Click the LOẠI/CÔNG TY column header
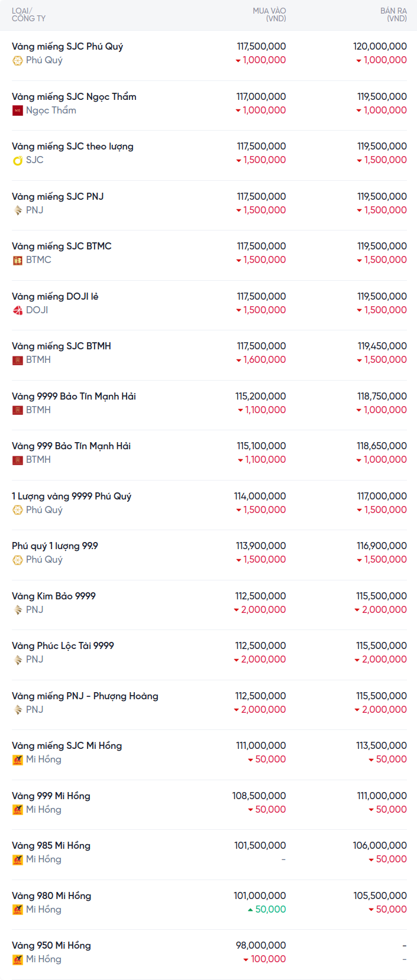 click(x=28, y=15)
